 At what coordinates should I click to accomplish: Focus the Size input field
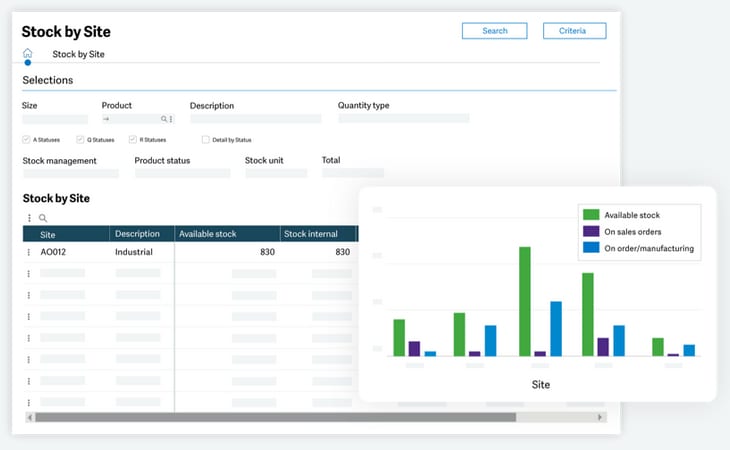pyautogui.click(x=55, y=119)
